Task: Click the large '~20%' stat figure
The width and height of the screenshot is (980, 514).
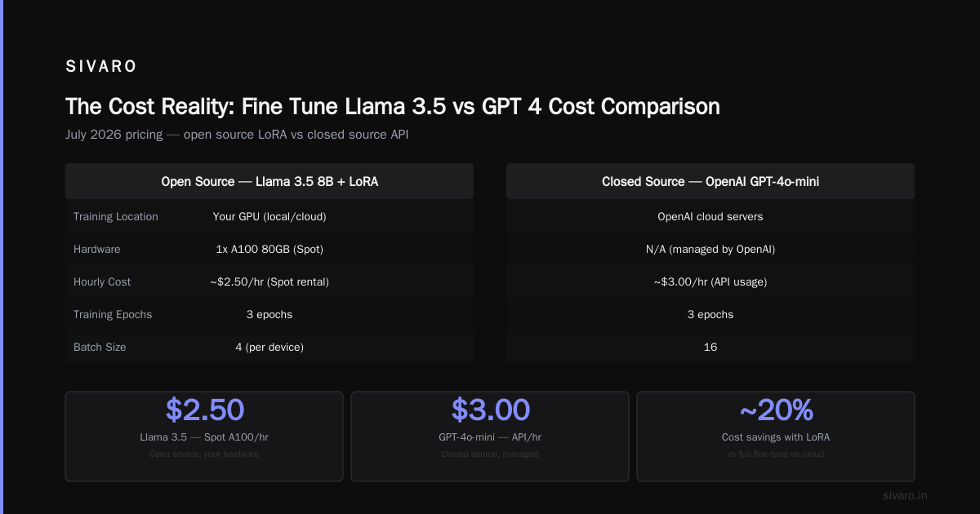Action: (776, 410)
